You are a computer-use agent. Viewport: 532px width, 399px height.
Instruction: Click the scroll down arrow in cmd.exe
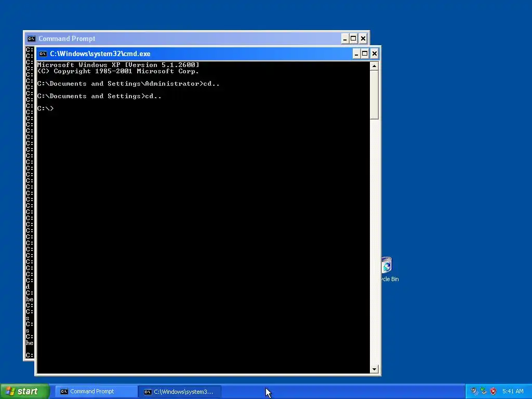click(374, 369)
